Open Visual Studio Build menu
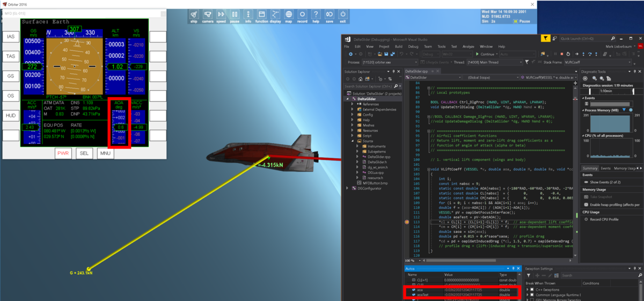Image resolution: width=644 pixels, height=301 pixels. tap(399, 47)
